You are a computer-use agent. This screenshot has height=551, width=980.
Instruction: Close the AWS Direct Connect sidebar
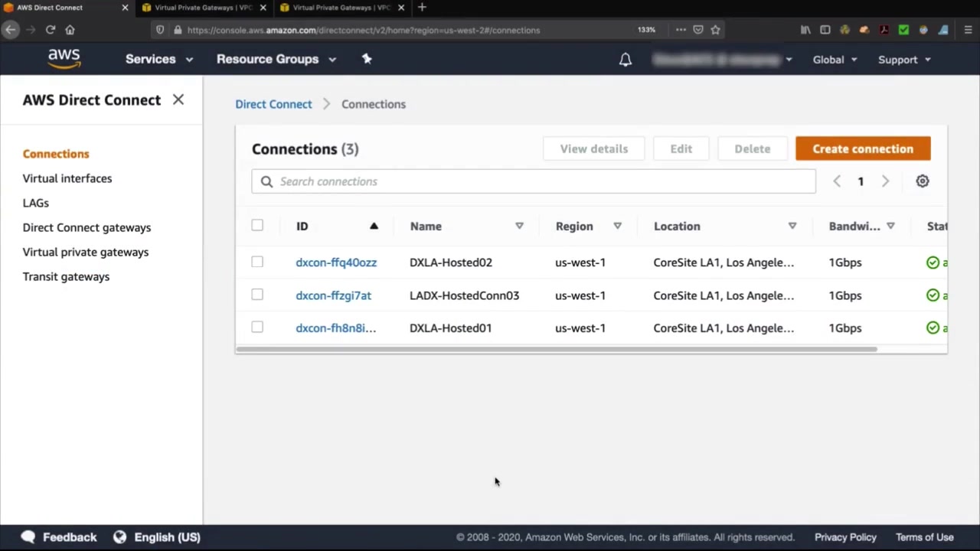178,99
